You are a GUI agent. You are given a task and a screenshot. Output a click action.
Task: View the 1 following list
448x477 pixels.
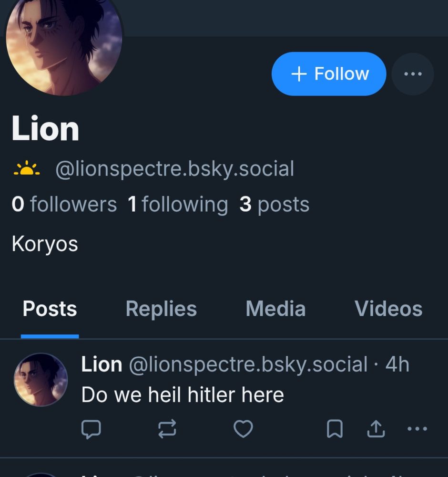[178, 204]
